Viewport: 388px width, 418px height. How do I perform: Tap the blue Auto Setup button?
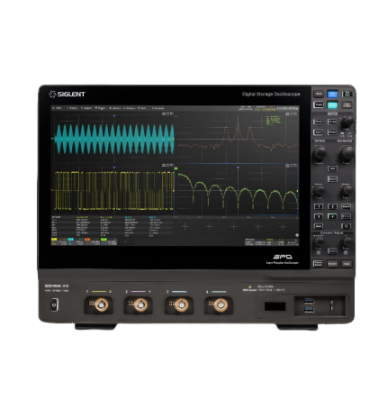pos(332,94)
